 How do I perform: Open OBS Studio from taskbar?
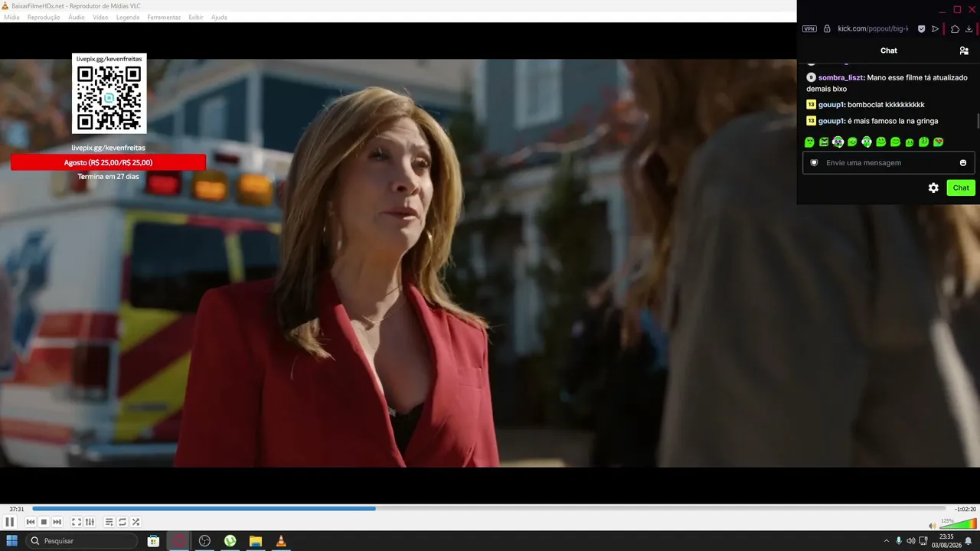(204, 541)
